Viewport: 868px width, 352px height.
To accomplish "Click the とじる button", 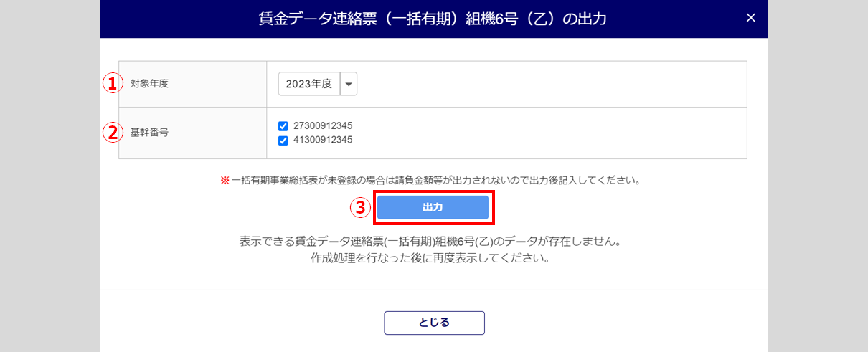I will [x=434, y=323].
